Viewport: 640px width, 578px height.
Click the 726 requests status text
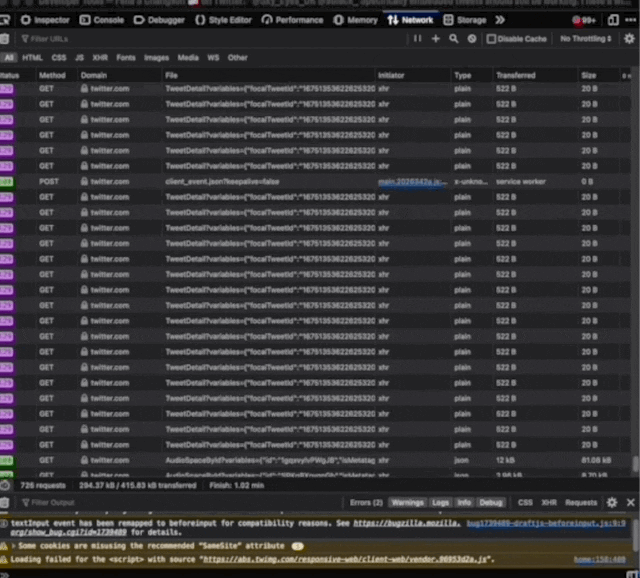[x=43, y=485]
